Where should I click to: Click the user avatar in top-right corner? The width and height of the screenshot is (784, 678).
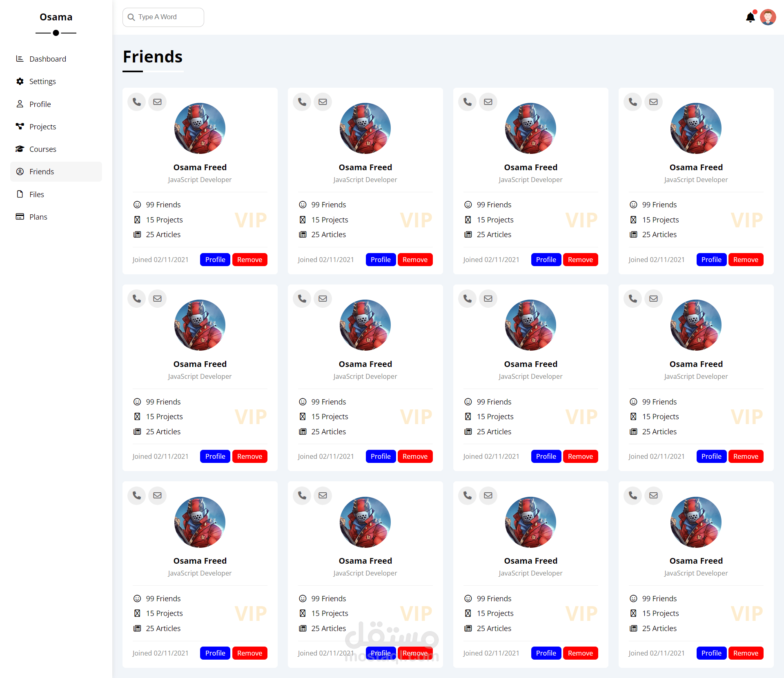(x=768, y=18)
